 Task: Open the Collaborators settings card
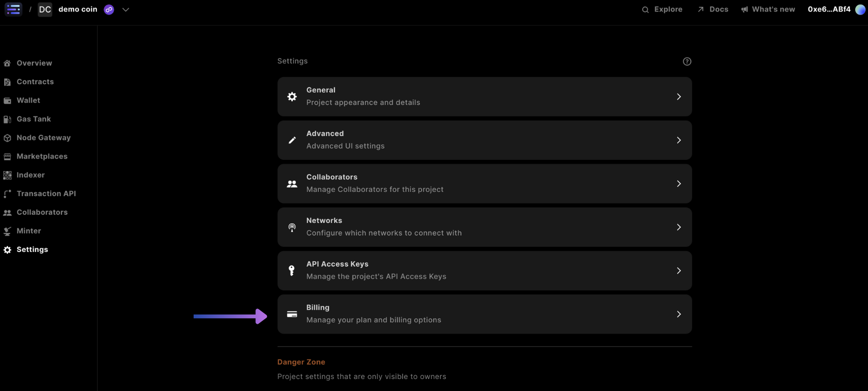coord(484,183)
